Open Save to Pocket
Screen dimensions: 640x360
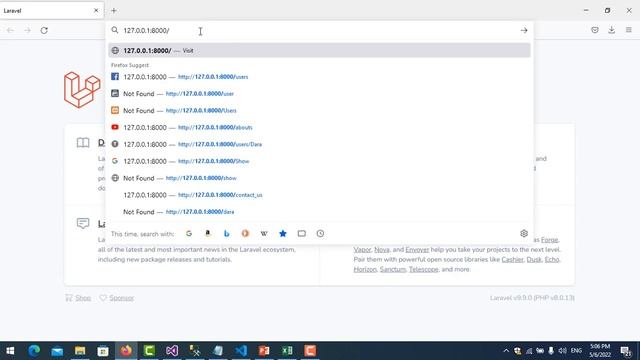[595, 30]
